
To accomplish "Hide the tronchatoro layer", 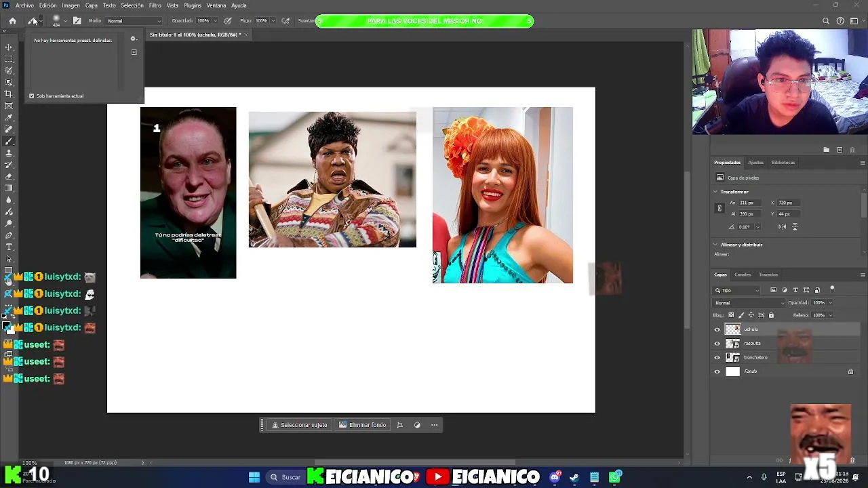I will point(717,357).
